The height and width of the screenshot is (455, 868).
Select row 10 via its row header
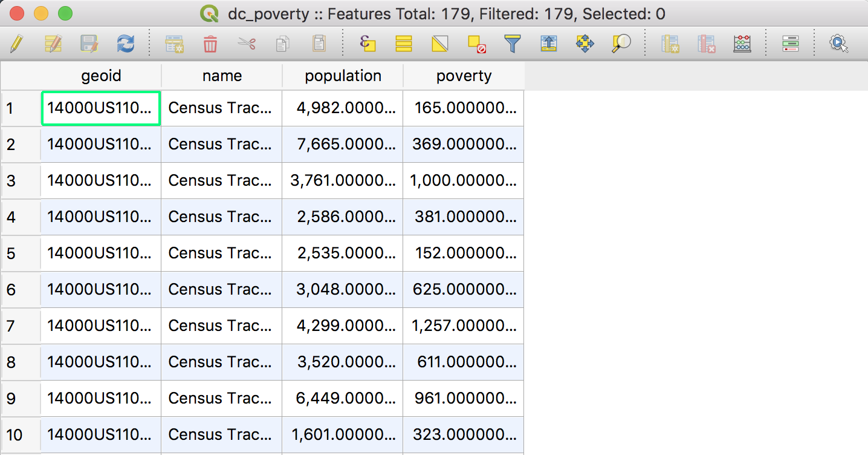21,435
